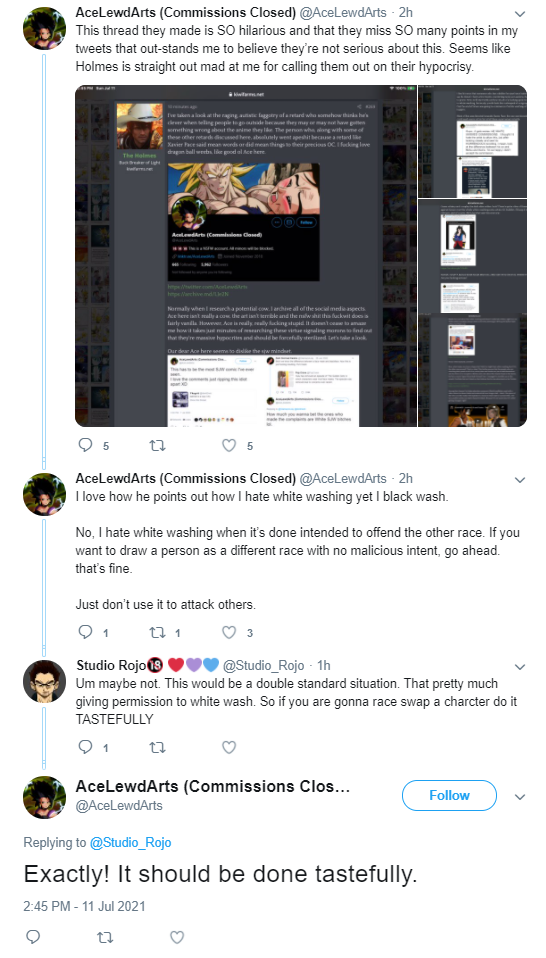546x958 pixels.
Task: Follow AceLewdArts with the Follow button
Action: point(449,795)
